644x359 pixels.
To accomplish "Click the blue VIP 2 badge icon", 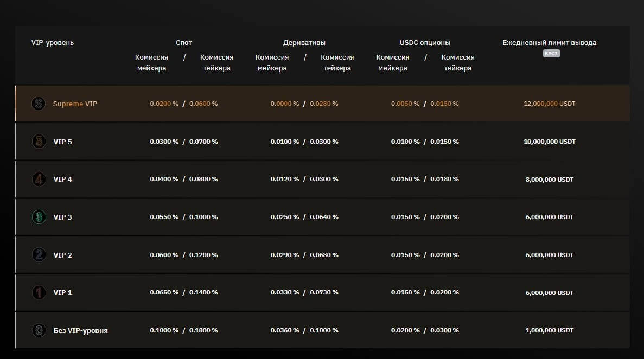I will pos(38,255).
